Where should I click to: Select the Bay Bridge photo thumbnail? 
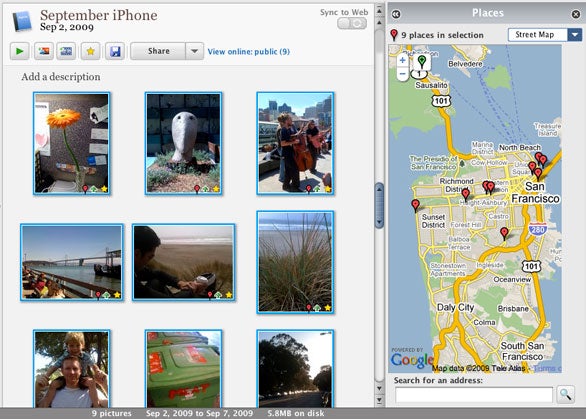click(x=72, y=262)
